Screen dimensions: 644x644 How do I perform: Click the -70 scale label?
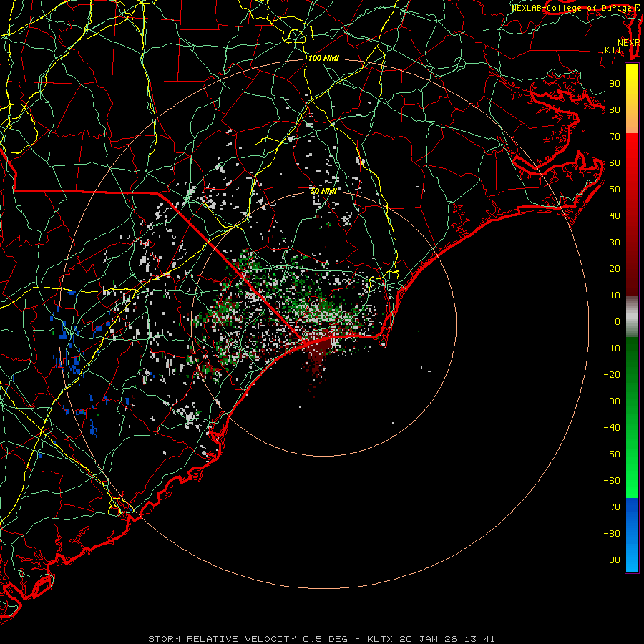(612, 507)
